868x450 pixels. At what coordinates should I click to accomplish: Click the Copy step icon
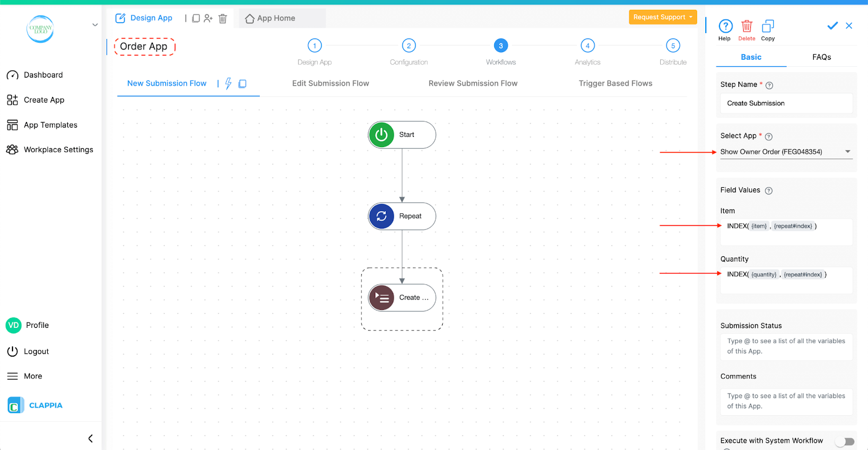[768, 26]
